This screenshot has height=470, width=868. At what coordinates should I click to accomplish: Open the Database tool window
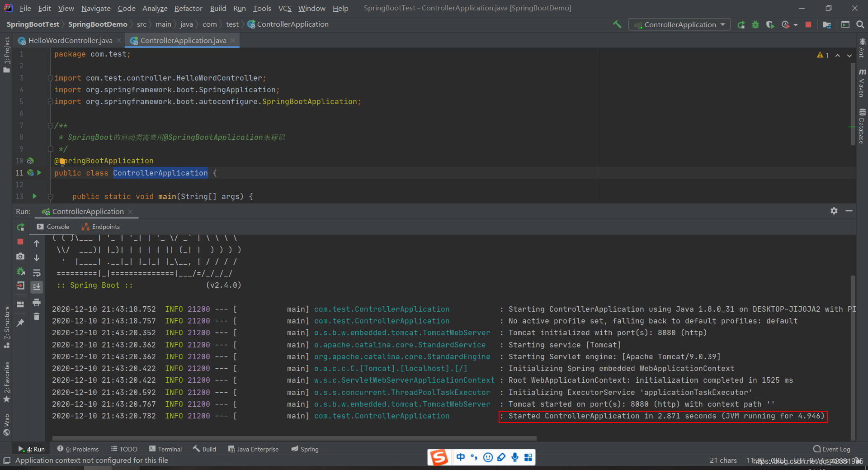(x=862, y=126)
